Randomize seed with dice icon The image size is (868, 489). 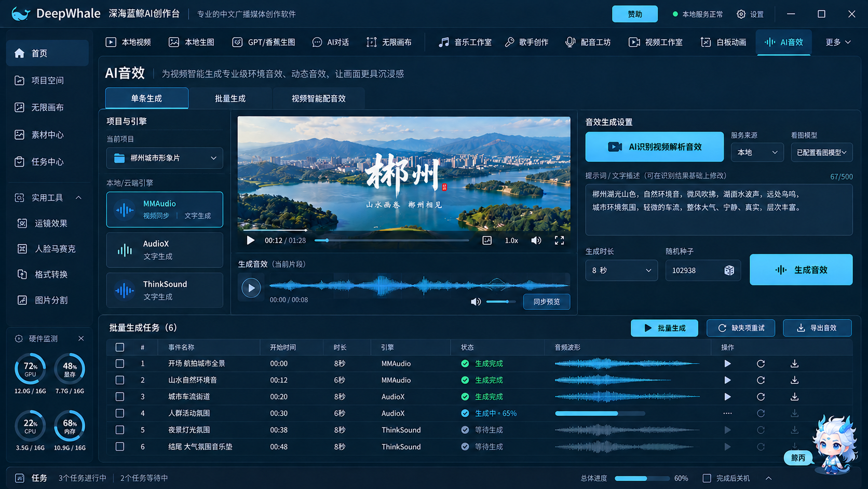coord(729,270)
